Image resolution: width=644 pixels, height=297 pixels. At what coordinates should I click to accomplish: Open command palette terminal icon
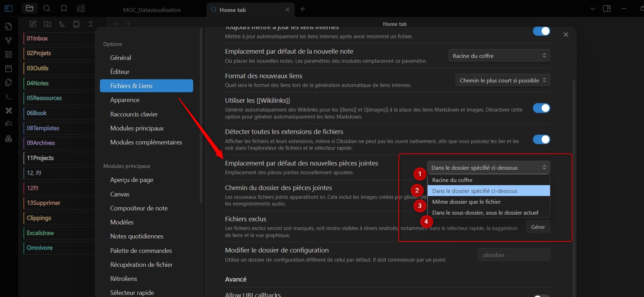[9, 96]
